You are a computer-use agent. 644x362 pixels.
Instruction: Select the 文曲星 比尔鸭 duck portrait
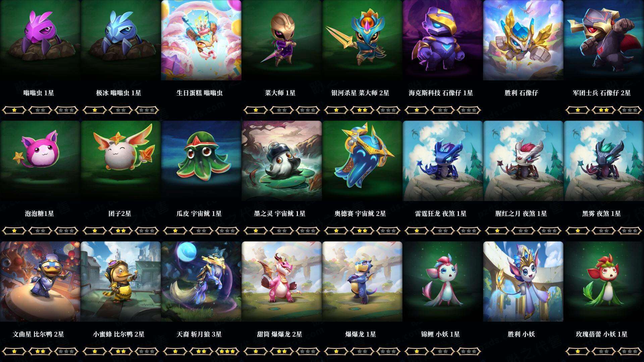click(40, 282)
